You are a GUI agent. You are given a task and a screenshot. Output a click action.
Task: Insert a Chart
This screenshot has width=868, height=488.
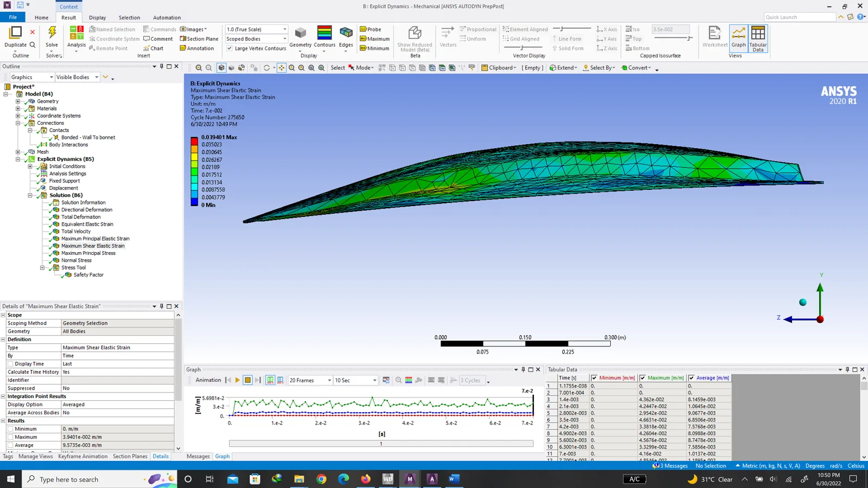point(154,48)
